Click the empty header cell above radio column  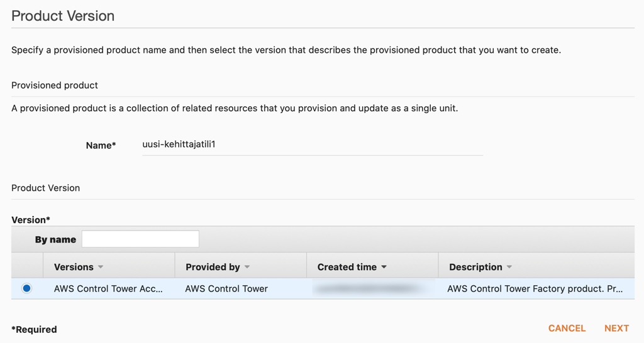coord(27,266)
